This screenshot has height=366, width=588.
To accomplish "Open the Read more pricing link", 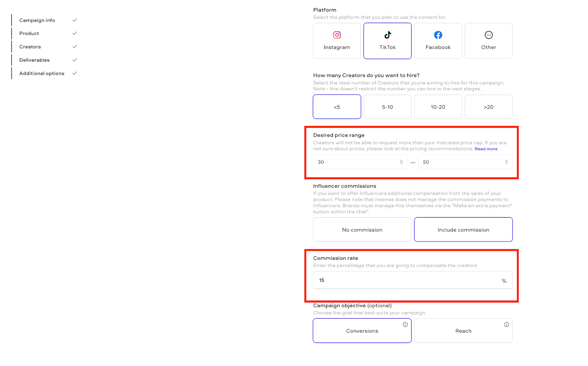I will (x=486, y=149).
